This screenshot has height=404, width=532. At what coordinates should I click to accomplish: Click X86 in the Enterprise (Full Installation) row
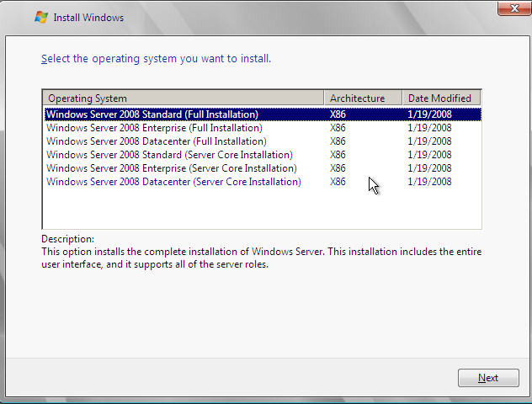[338, 128]
